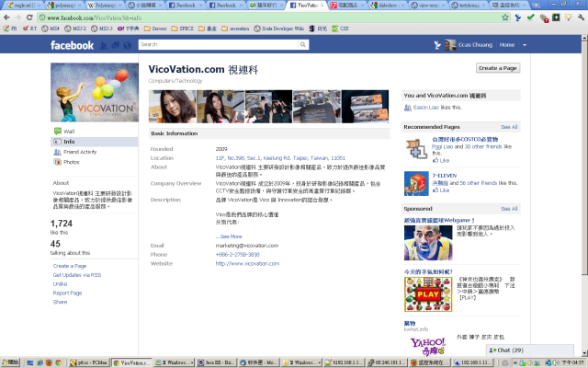Click the Like thumb icon under 7-ELEVEN

point(435,190)
